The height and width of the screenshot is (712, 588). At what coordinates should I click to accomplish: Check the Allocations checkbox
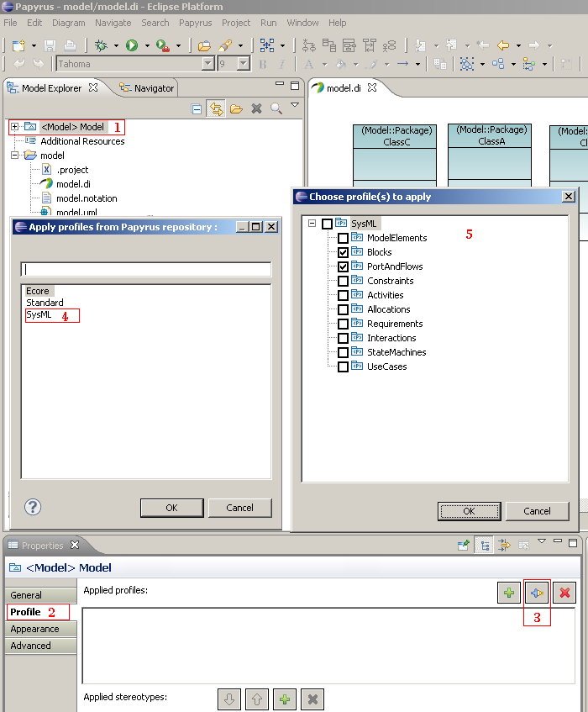[x=344, y=309]
